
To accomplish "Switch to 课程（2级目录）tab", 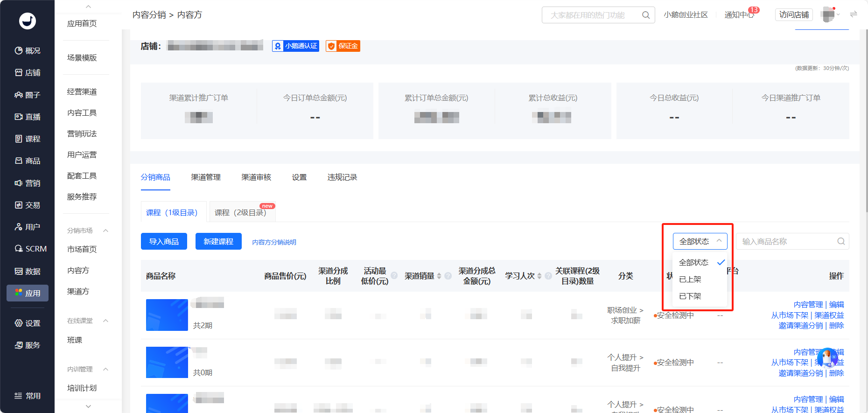I will (243, 212).
